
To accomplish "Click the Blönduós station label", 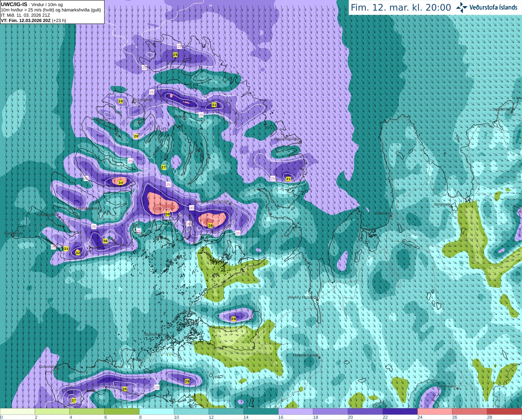I will pos(383,213).
